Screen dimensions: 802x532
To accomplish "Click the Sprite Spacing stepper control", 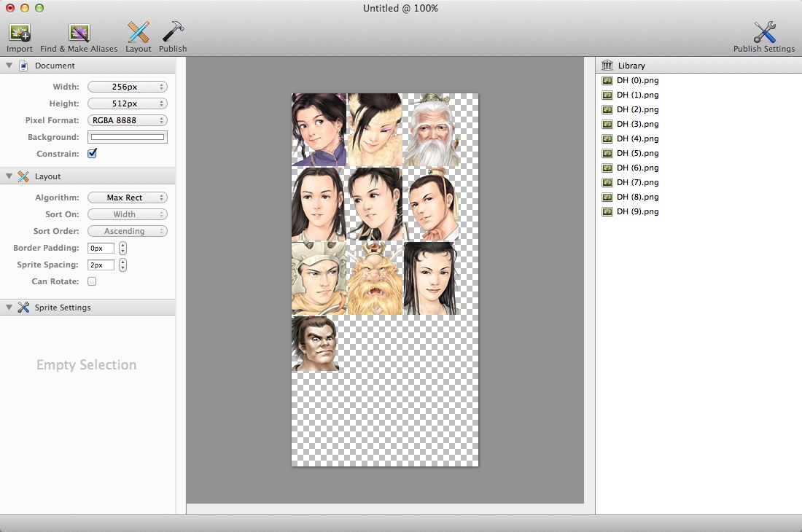I will [x=122, y=265].
